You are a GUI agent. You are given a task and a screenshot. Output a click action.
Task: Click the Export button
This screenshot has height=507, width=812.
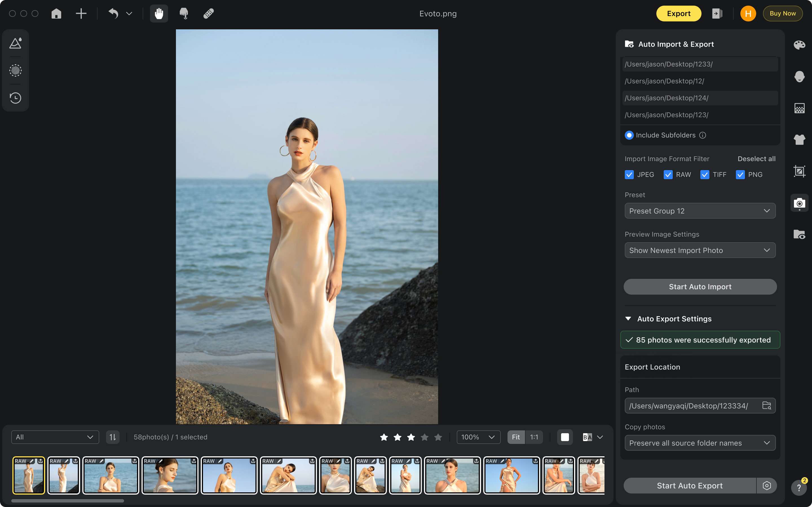pos(678,14)
